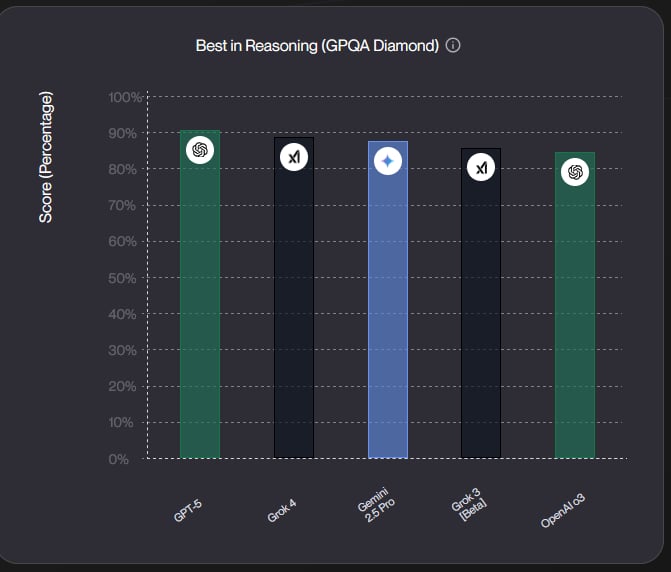Click the '0%' y-axis tick label
This screenshot has height=572, width=671.
(119, 459)
